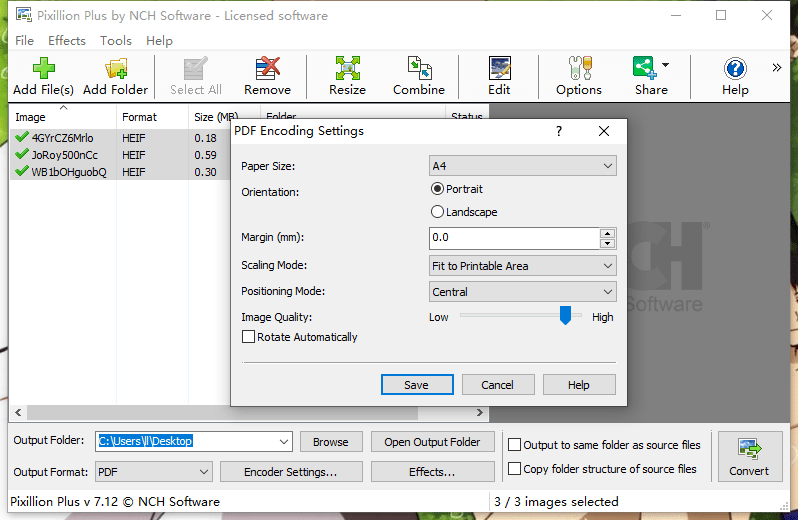Click the Remove toolbar icon
The width and height of the screenshot is (798, 520).
click(268, 69)
